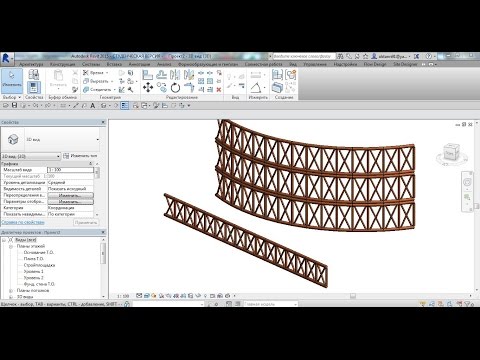Click the ViewCube in 3D view

tap(452, 153)
